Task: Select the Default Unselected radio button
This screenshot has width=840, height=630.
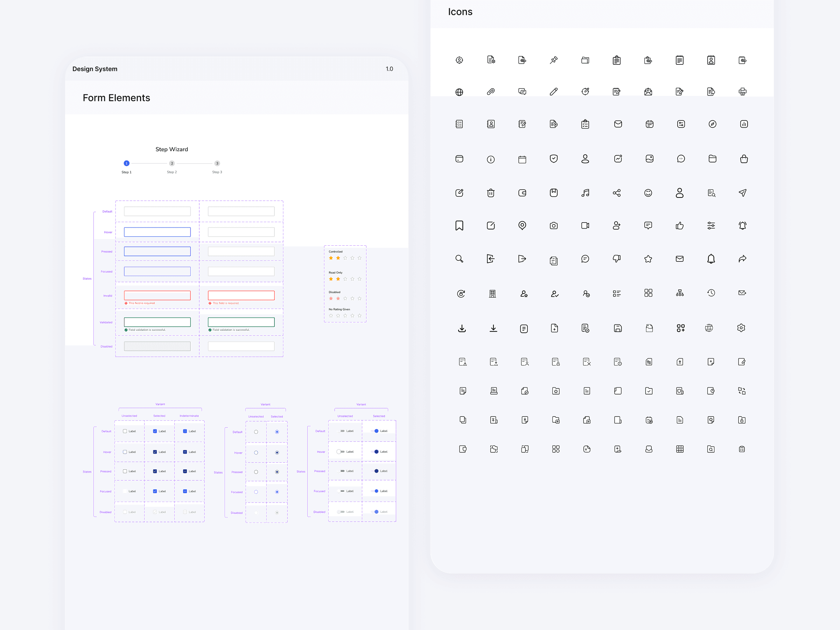Action: (256, 432)
